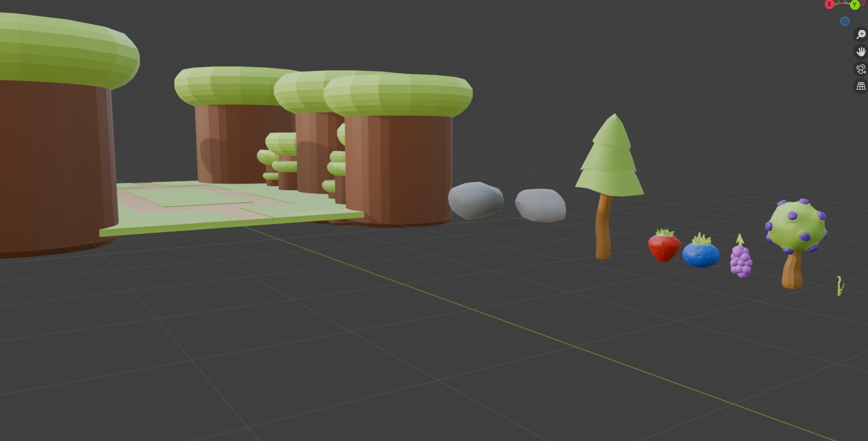Click the blue negative Z axis circle
The height and width of the screenshot is (441, 868).
(x=845, y=21)
